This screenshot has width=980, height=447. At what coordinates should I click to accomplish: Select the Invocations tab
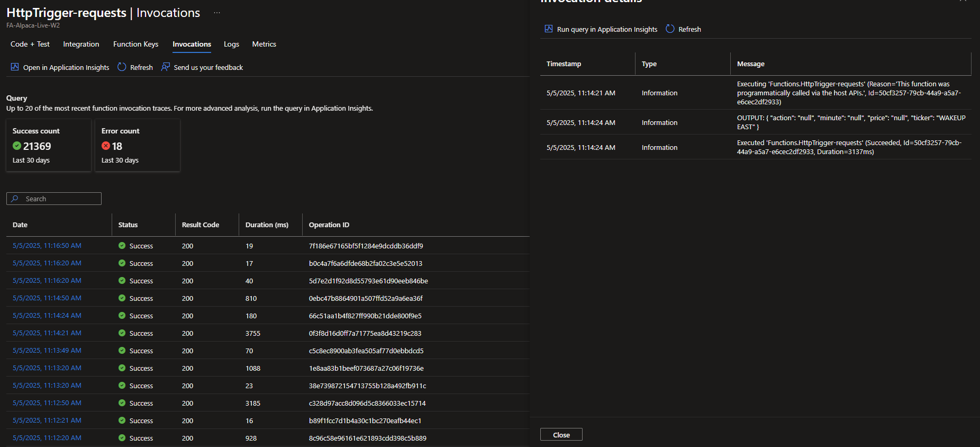[192, 44]
